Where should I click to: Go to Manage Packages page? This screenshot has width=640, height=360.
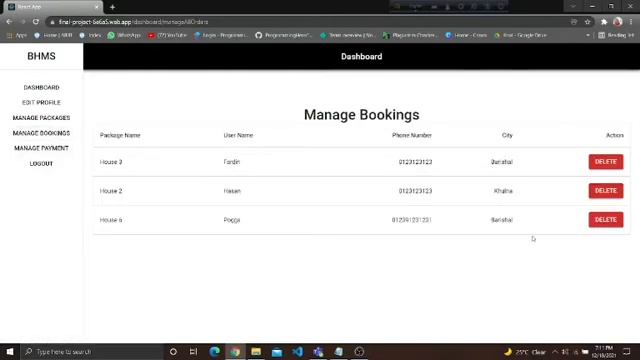(41, 118)
